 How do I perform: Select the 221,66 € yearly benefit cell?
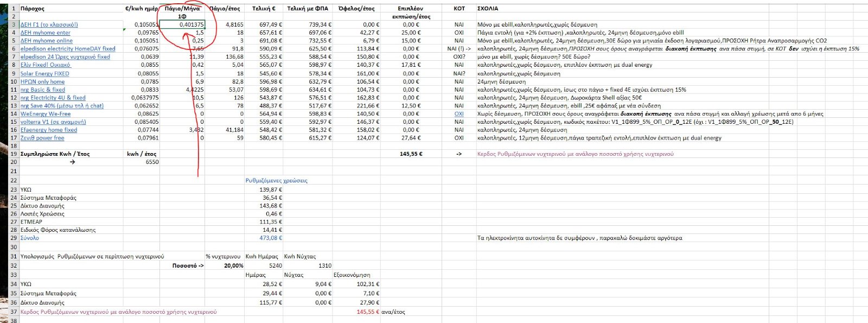point(356,106)
